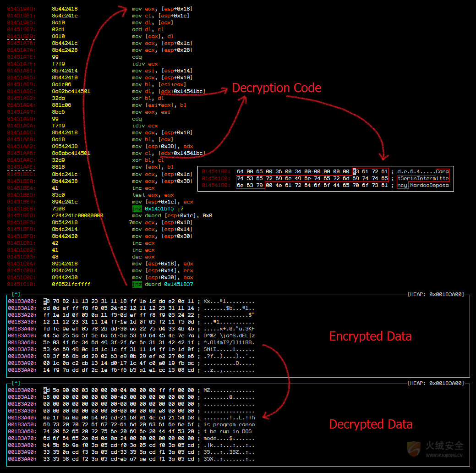
Task: Click the highlighted 43 byte in the hex popup
Action: (355, 171)
